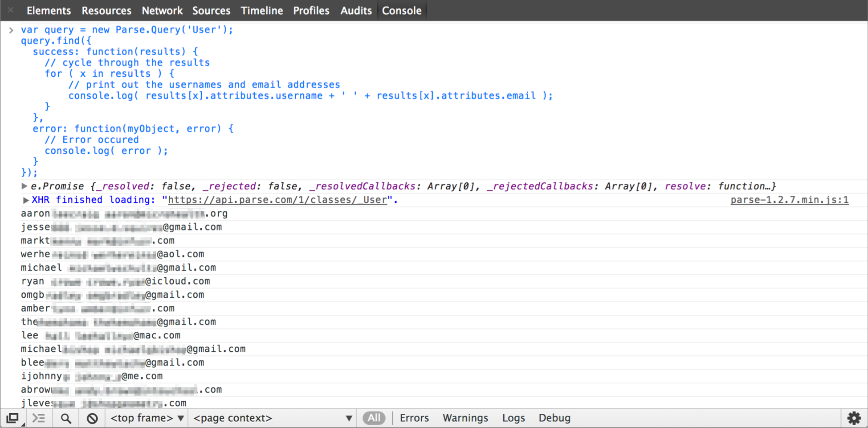Filter console by Warnings
The width and height of the screenshot is (868, 428).
[465, 418]
